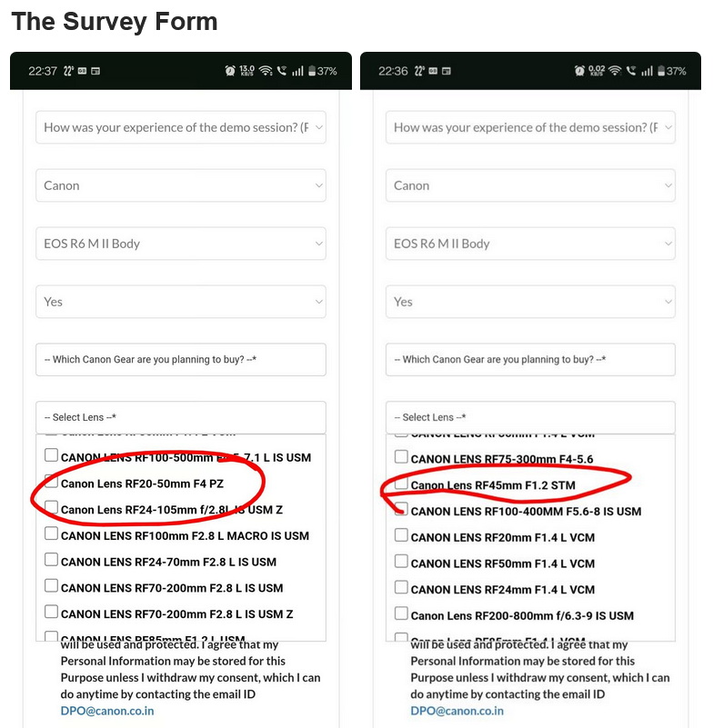Viewport: 713px width, 728px height.
Task: Expand the right EOS R6 M II Body dropdown
Action: 530,244
